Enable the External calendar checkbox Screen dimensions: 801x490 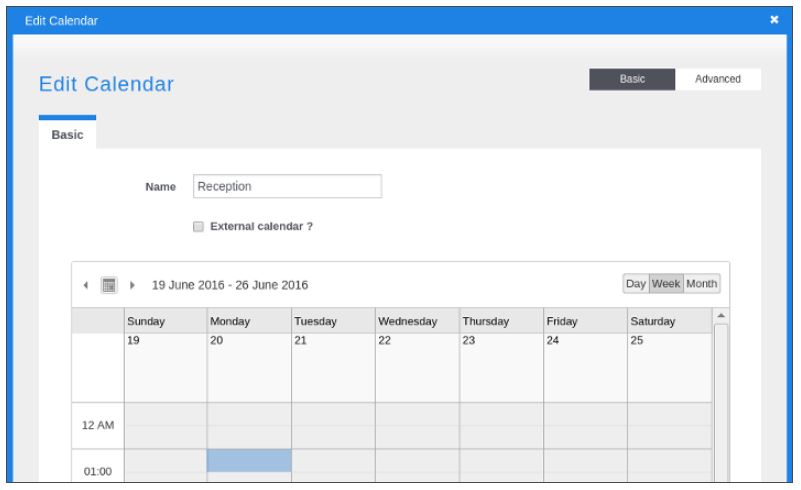[x=198, y=227]
